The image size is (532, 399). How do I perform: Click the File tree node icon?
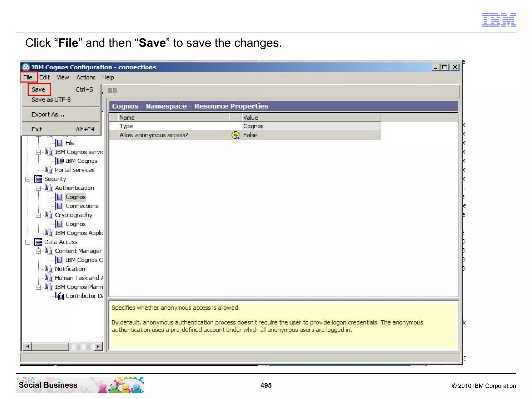point(59,143)
